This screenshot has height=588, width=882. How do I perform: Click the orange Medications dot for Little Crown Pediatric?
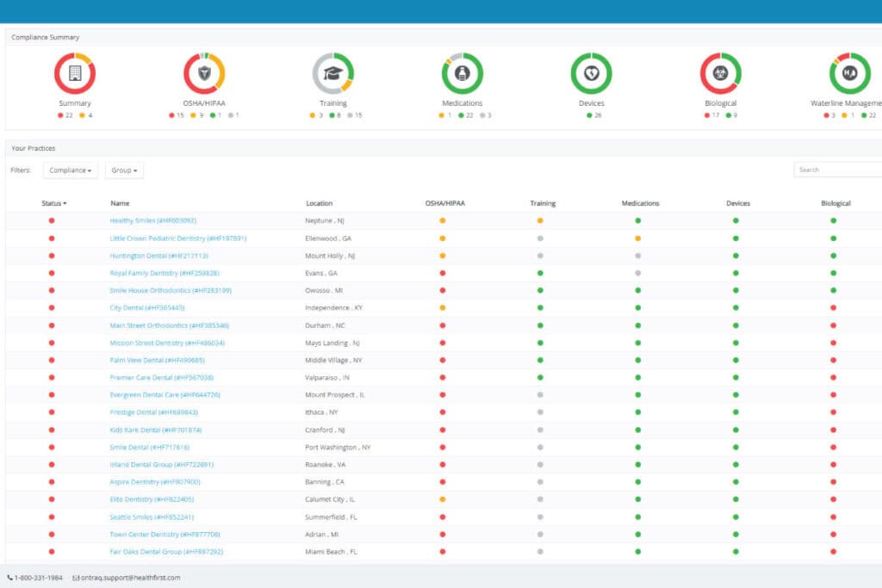(638, 238)
